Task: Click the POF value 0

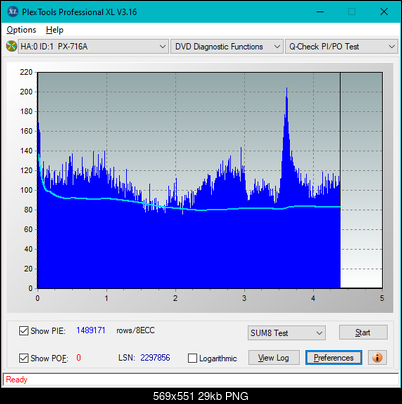Action: [x=79, y=358]
